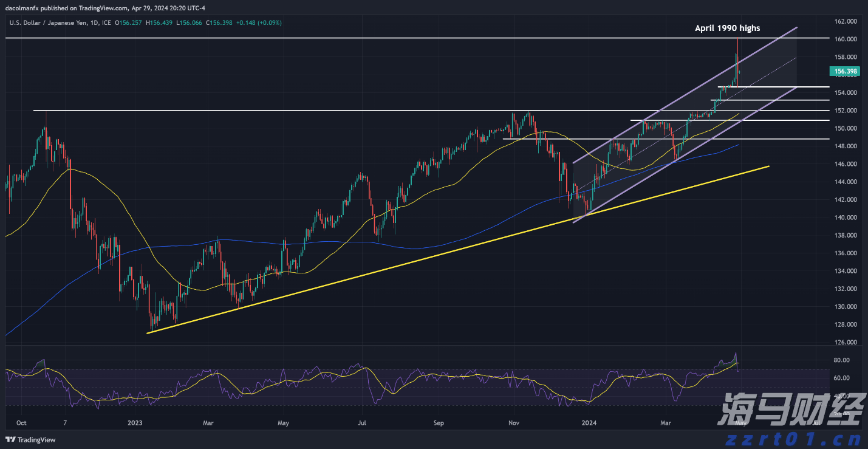Click the 126.000 price axis label

(x=846, y=343)
